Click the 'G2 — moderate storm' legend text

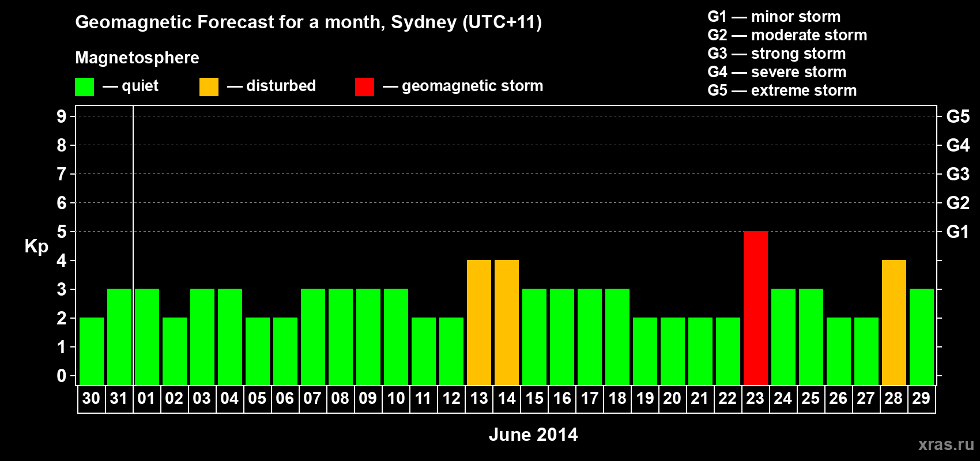(x=787, y=35)
